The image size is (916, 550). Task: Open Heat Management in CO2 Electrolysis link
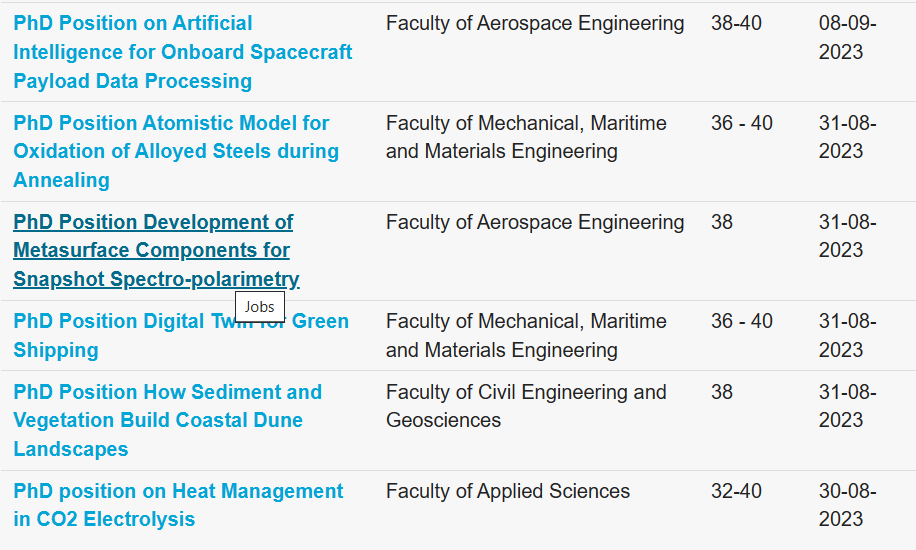pos(178,505)
